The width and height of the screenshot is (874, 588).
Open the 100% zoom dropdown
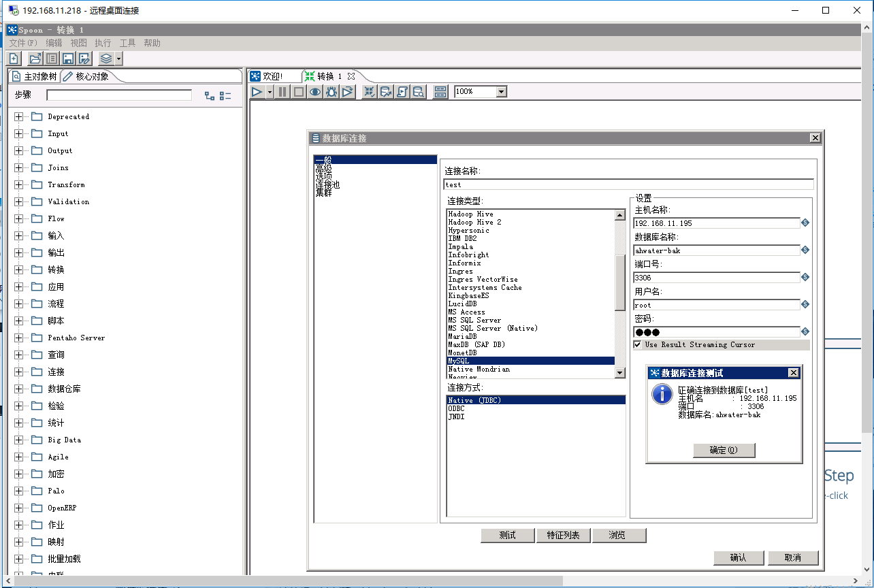(x=502, y=91)
